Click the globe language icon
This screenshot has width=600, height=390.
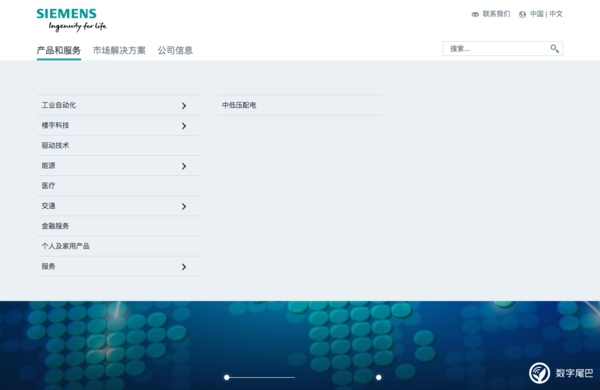coord(522,14)
